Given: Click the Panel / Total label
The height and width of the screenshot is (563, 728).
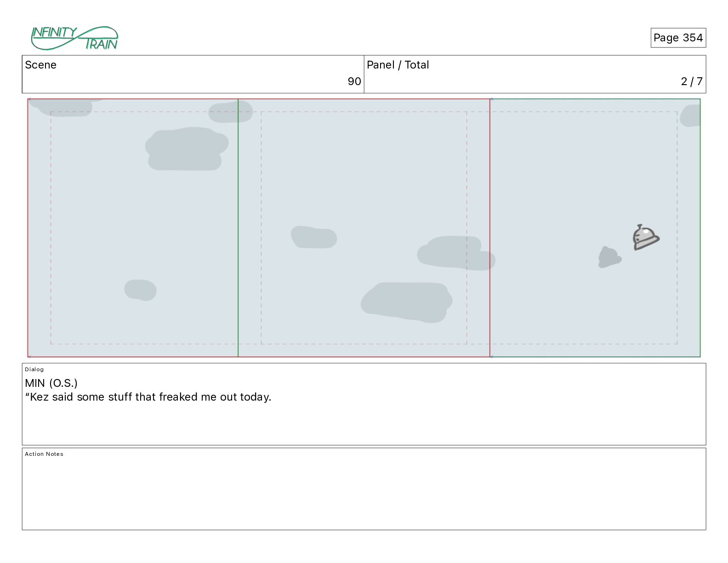Looking at the screenshot, I should coord(398,65).
